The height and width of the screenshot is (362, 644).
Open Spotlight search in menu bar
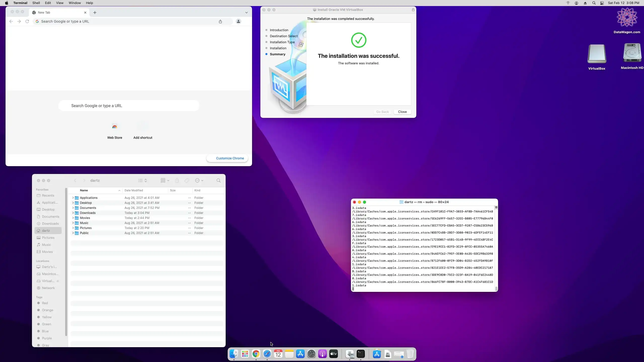pyautogui.click(x=594, y=3)
